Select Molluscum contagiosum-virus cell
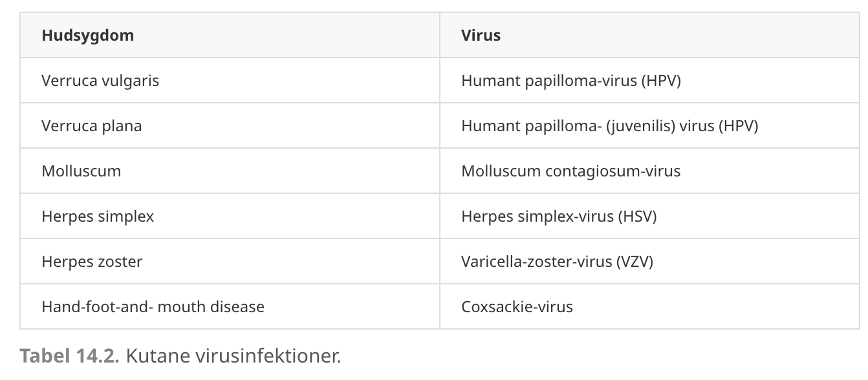 (650, 171)
